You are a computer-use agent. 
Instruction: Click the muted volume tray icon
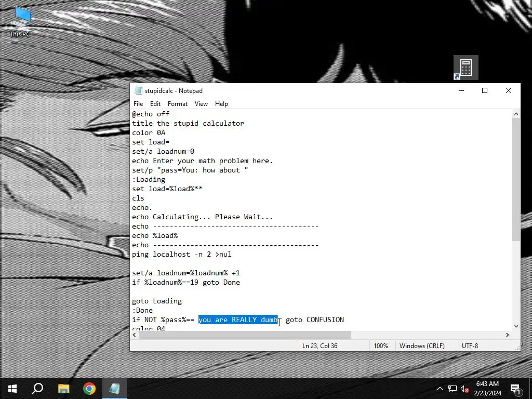(x=465, y=389)
